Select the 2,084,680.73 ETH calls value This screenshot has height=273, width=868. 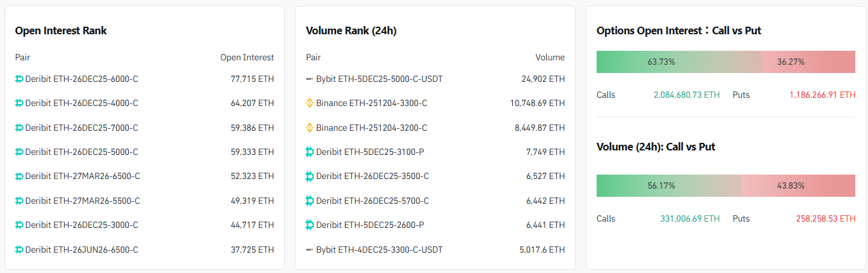[687, 95]
